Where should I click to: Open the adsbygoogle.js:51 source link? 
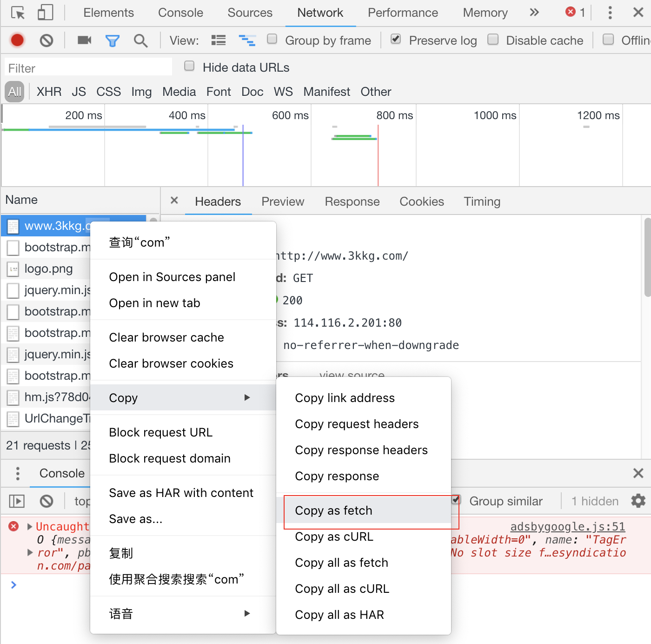[x=567, y=526]
